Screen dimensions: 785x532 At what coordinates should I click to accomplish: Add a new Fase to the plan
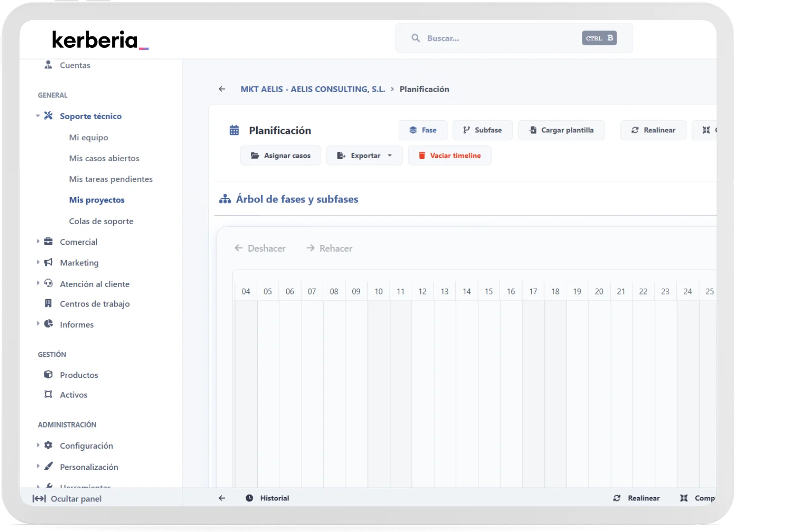[423, 131]
